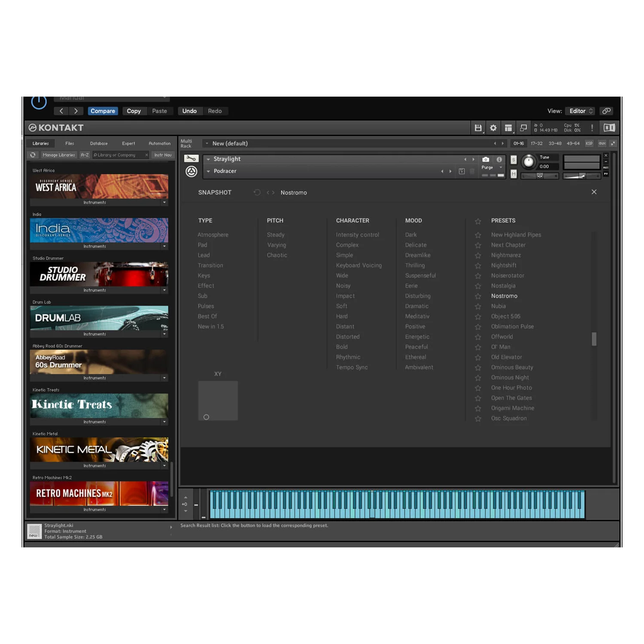Click the delete snapshot trash icon
Image resolution: width=644 pixels, height=644 pixels.
click(472, 171)
